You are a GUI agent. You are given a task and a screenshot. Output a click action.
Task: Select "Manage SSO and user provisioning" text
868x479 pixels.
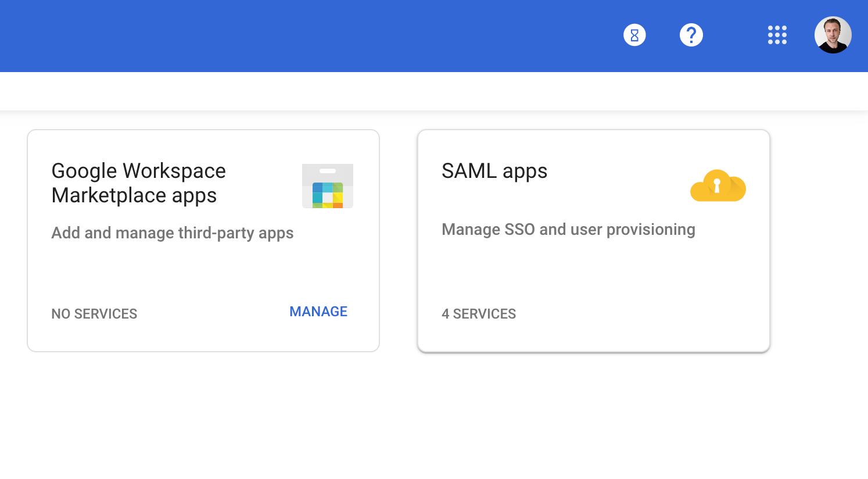click(568, 230)
